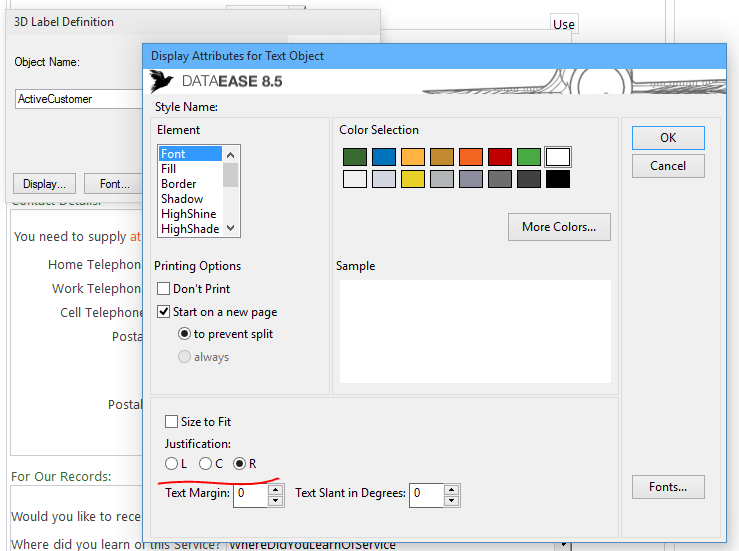Pick the off-white swatch in the bottom row
The width and height of the screenshot is (739, 551).
tap(355, 179)
